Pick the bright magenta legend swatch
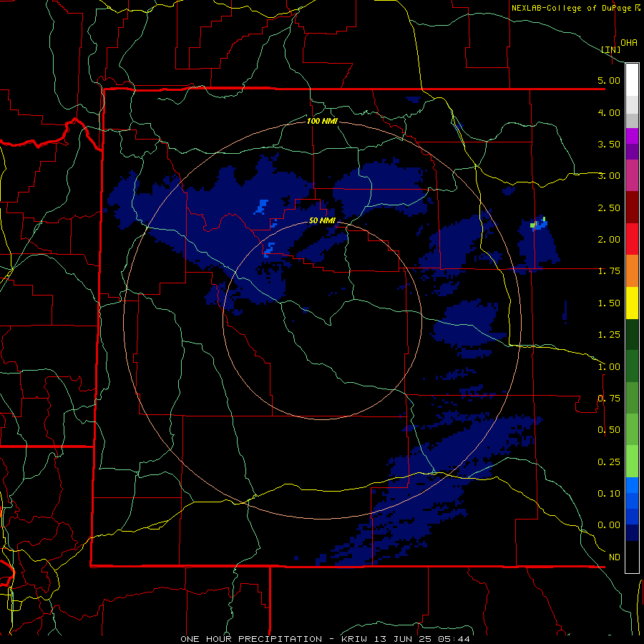This screenshot has height=644, width=644. click(632, 136)
